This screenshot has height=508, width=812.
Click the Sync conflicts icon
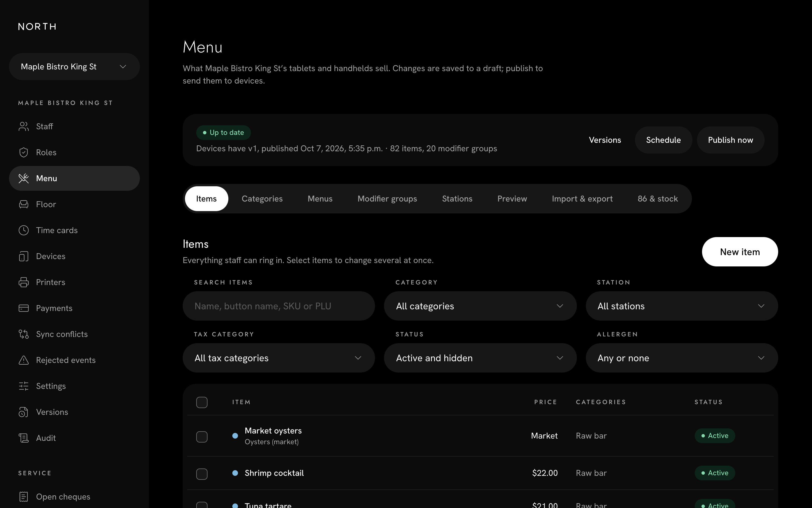point(23,334)
